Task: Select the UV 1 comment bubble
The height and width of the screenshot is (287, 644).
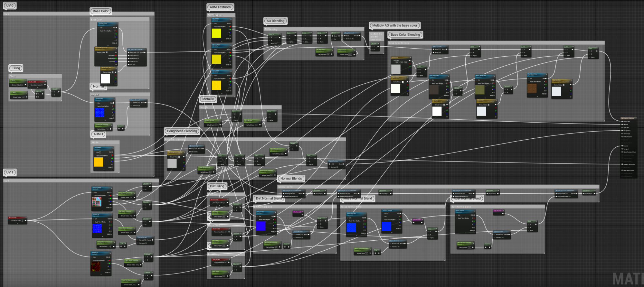Action: (x=10, y=172)
